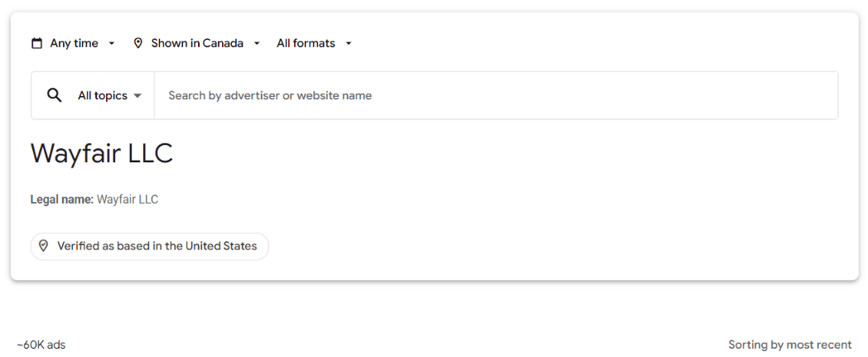Image resolution: width=868 pixels, height=357 pixels.
Task: Focus the search by advertiser input field
Action: pos(496,95)
